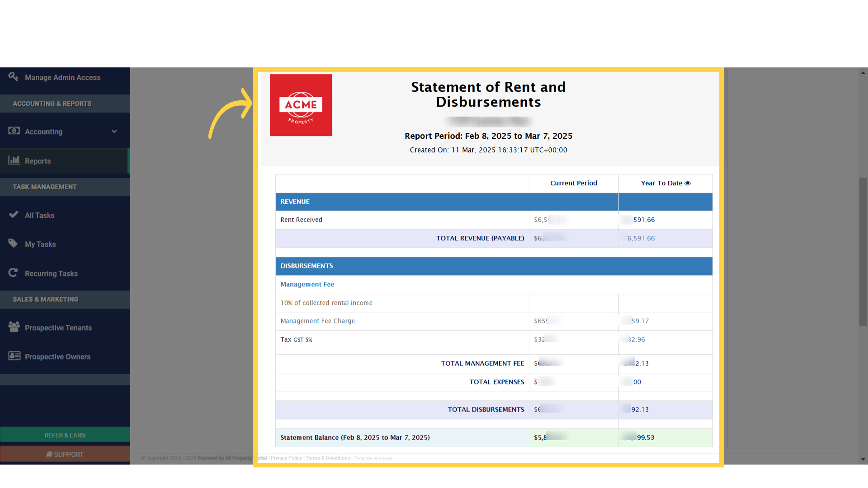
Task: Expand the Accounting menu chevron
Action: click(114, 131)
